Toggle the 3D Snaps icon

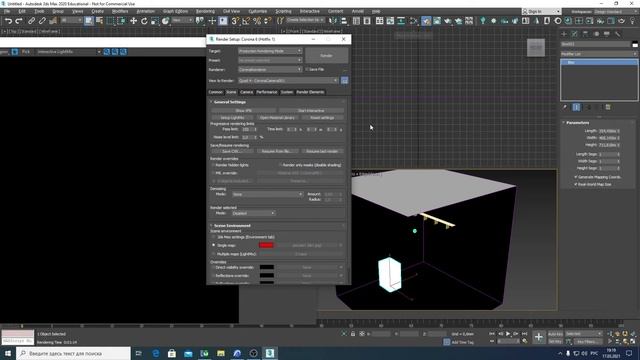coord(235,21)
